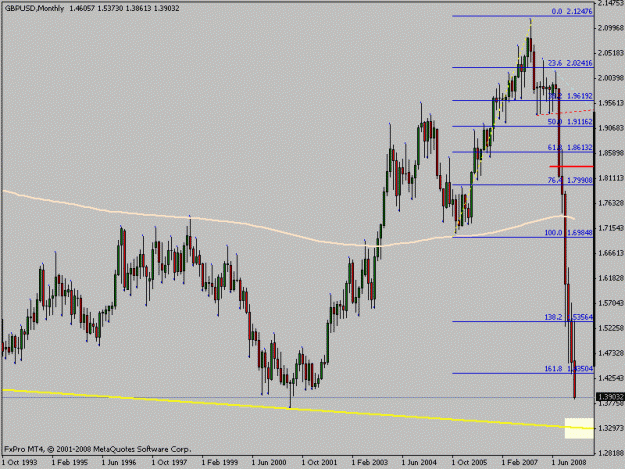Click price axis value 1.85898
This screenshot has height=469, width=625.
610,153
